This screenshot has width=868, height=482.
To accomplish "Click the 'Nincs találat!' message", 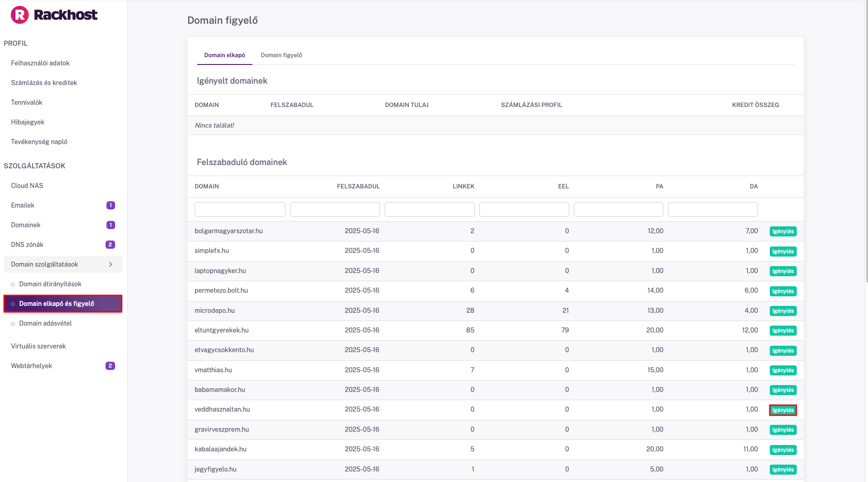I will pos(214,125).
